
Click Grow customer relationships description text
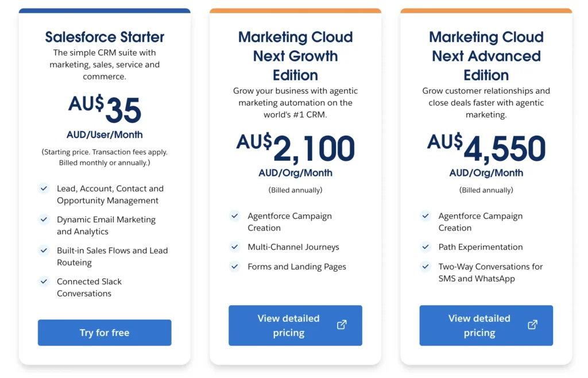coord(486,103)
